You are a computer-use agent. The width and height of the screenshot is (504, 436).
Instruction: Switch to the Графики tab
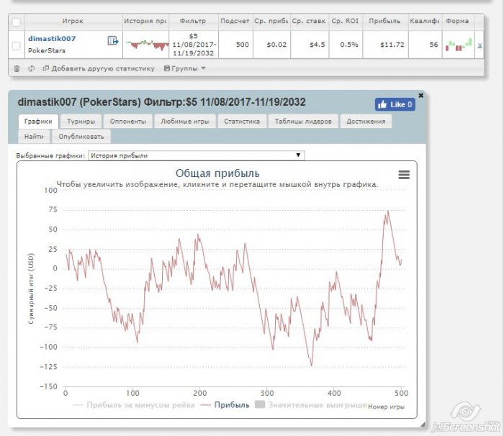point(38,122)
